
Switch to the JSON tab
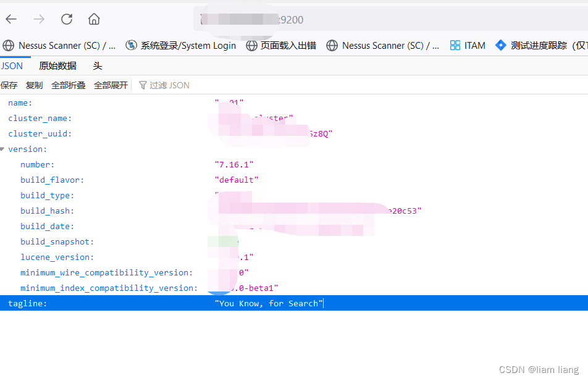coord(12,66)
